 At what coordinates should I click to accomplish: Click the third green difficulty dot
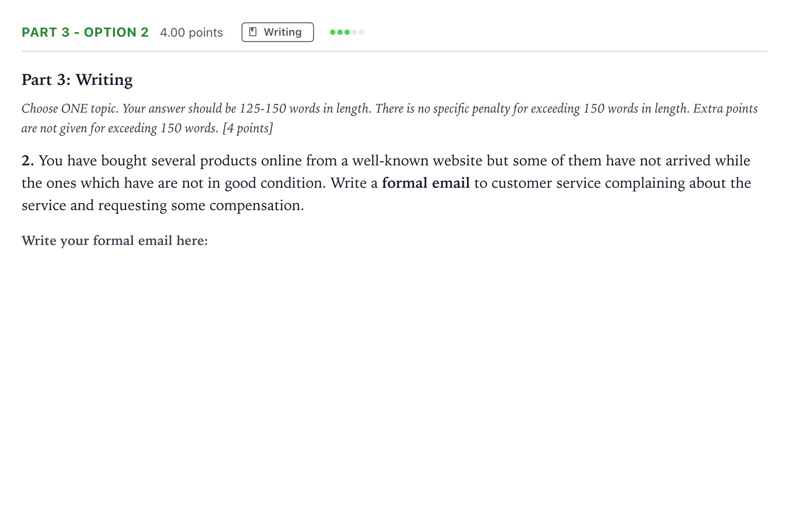pyautogui.click(x=347, y=32)
